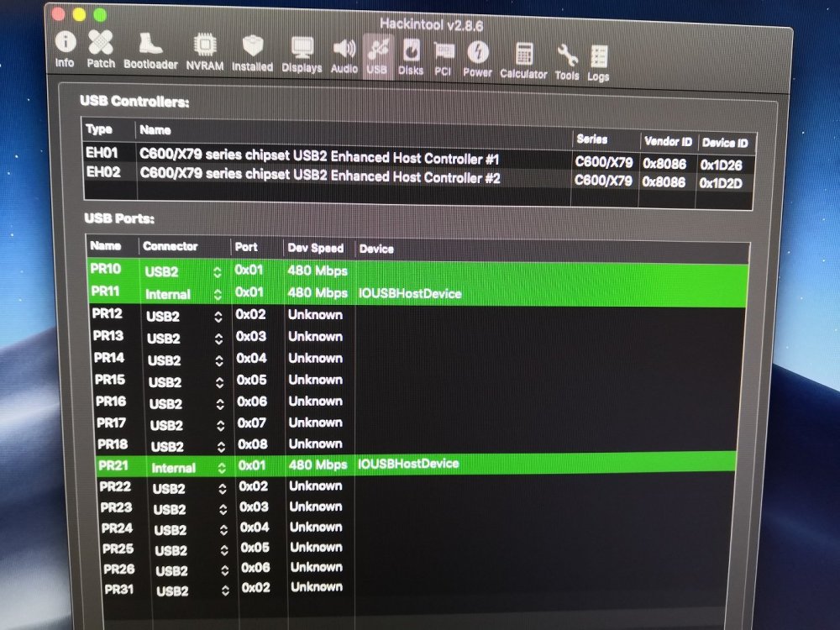Open the Displays monitor icon
Image resolution: width=840 pixels, height=630 pixels.
pyautogui.click(x=302, y=55)
